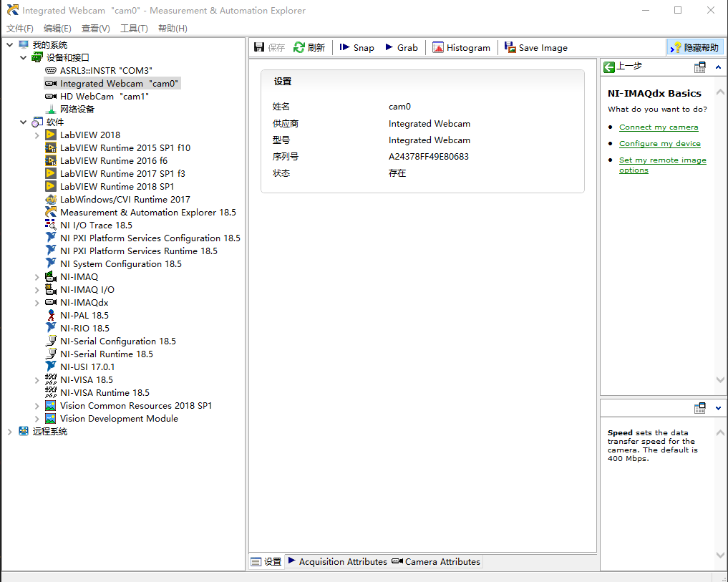Click the NI-VISA 18.5 icon
This screenshot has height=582, width=728.
pyautogui.click(x=51, y=379)
